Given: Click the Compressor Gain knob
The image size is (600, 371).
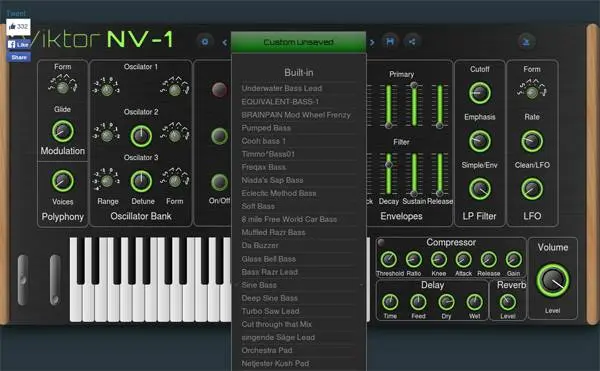Looking at the screenshot, I should pyautogui.click(x=514, y=259).
